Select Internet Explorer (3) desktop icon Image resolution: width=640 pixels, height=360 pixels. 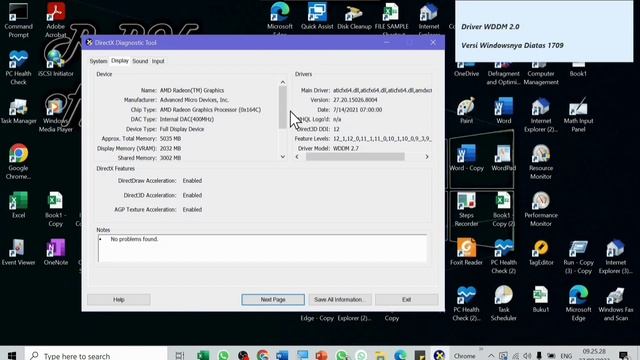pyautogui.click(x=616, y=257)
